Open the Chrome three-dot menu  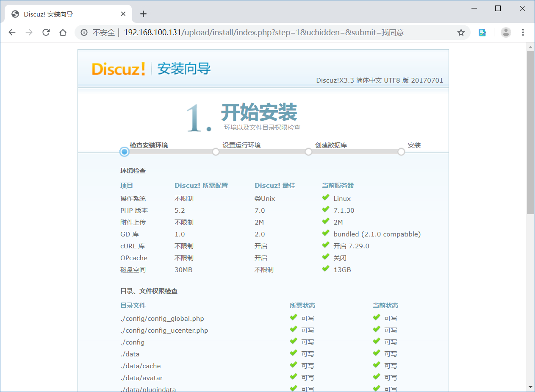(523, 32)
